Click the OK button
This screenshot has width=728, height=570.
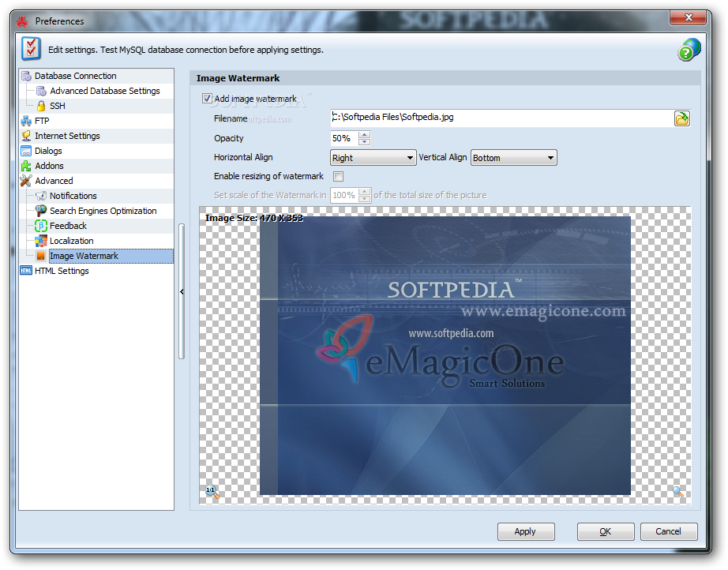click(606, 531)
